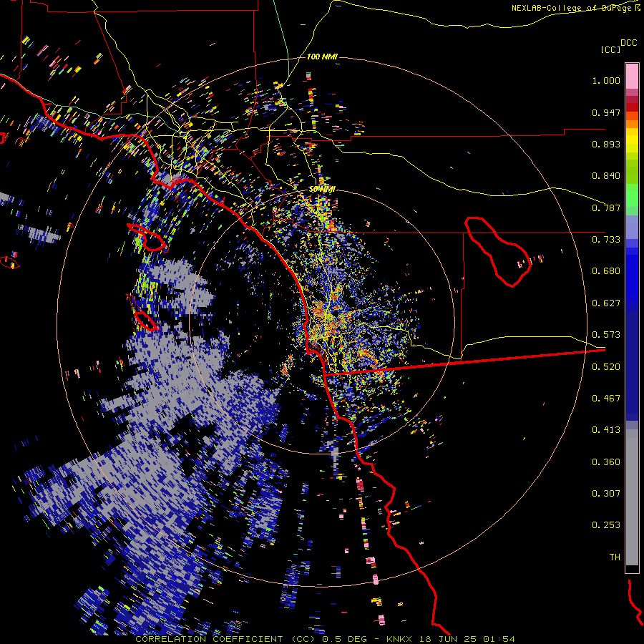Click the 100 NMI range ring label
The width and height of the screenshot is (644, 644).
(322, 57)
